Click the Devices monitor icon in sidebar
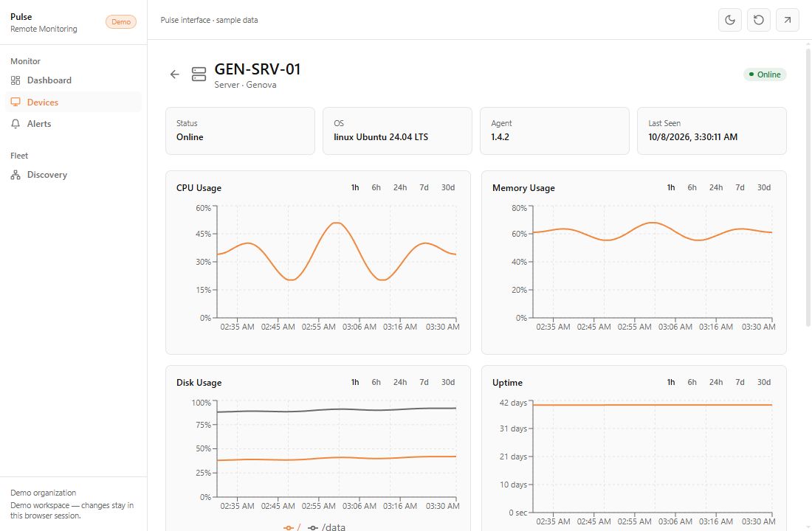The image size is (812, 531). [16, 102]
